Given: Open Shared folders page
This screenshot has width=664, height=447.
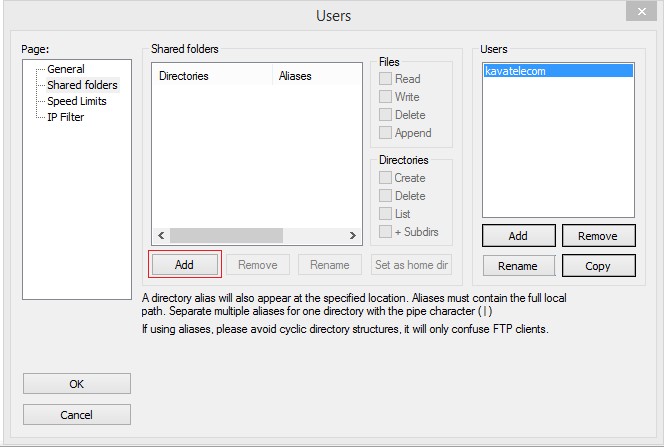Looking at the screenshot, I should pos(82,85).
